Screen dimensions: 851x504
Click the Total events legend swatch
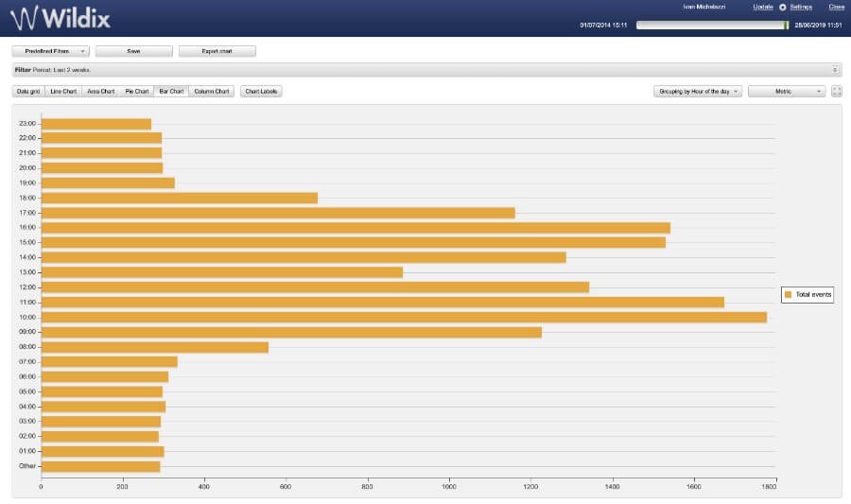(788, 295)
